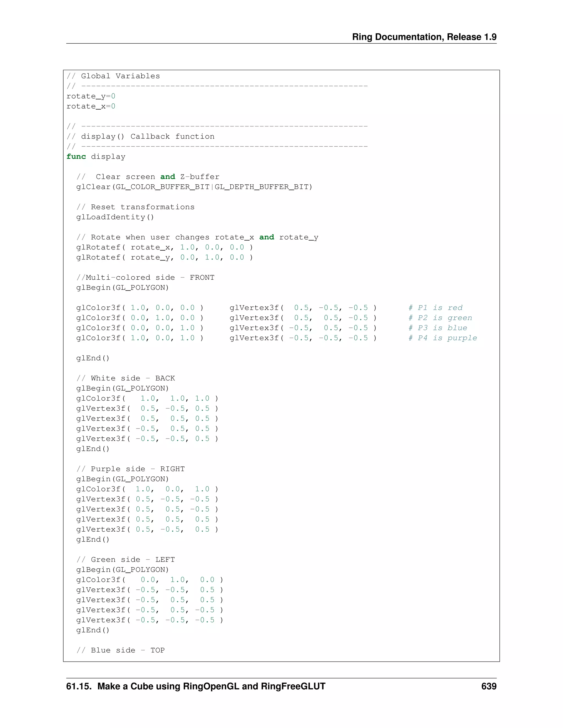Click the 'Ring Documentation, Release 1.9' header
The image size is (563, 728).
(424, 37)
